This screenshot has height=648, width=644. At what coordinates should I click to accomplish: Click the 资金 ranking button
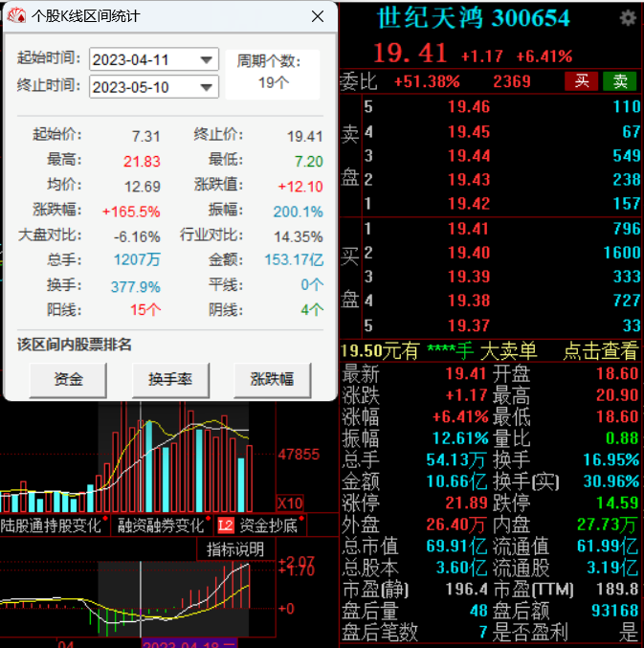(68, 380)
